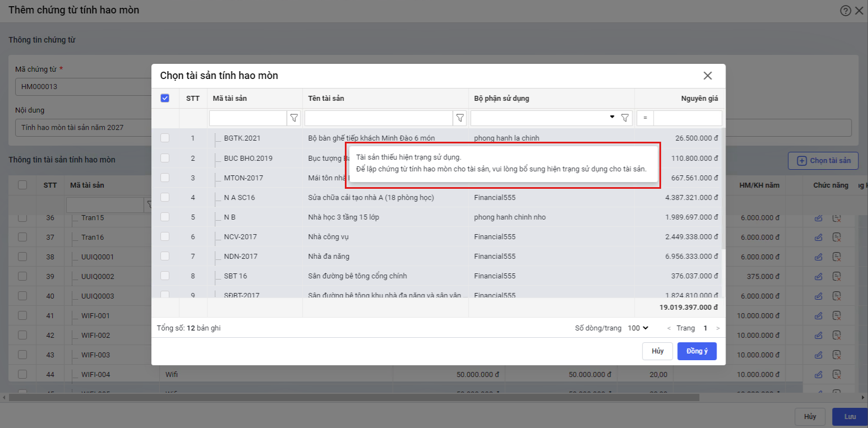This screenshot has height=428, width=868.
Task: Click filter icon for Bộ phận sử dụng
Action: tap(625, 118)
